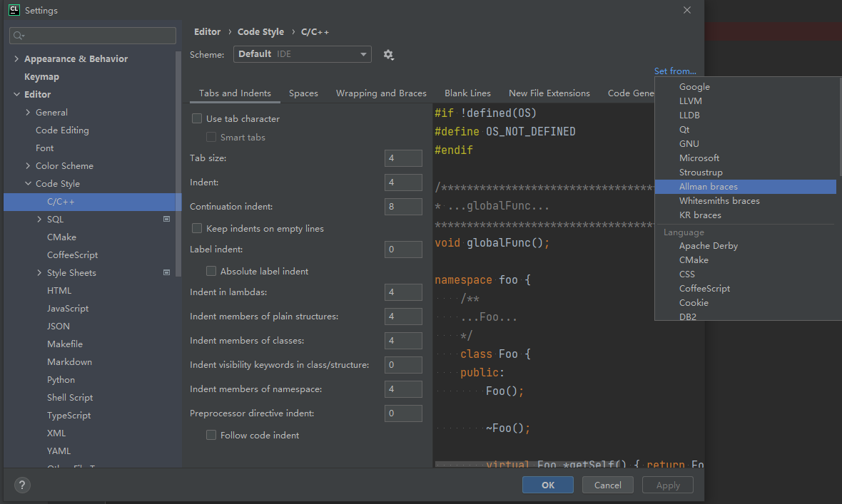Viewport: 842px width, 504px height.
Task: Click the Continuation indent field
Action: pyautogui.click(x=403, y=207)
